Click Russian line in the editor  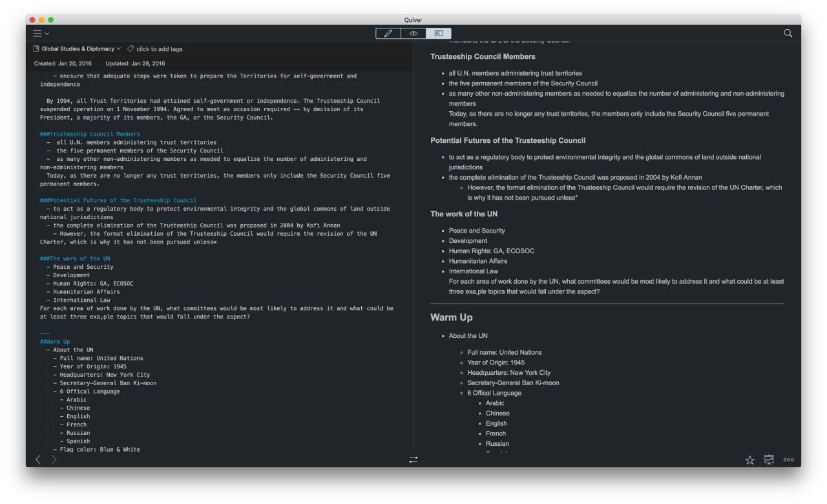pyautogui.click(x=78, y=433)
